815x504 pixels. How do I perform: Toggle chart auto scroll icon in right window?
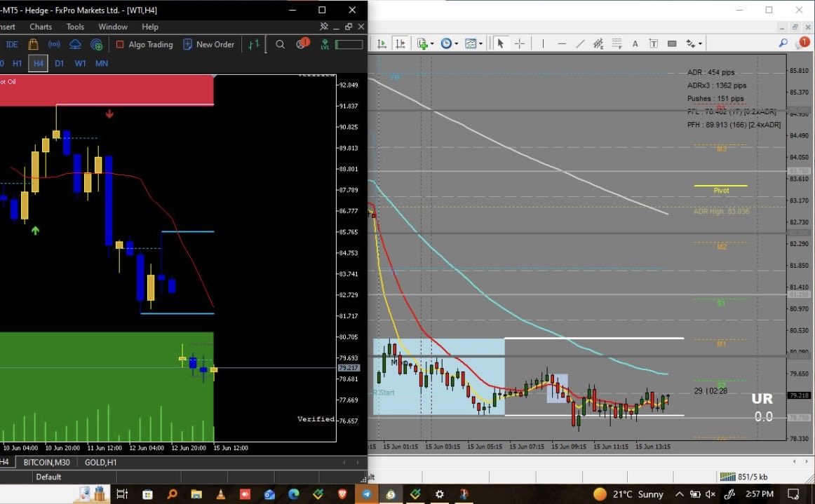pyautogui.click(x=382, y=43)
